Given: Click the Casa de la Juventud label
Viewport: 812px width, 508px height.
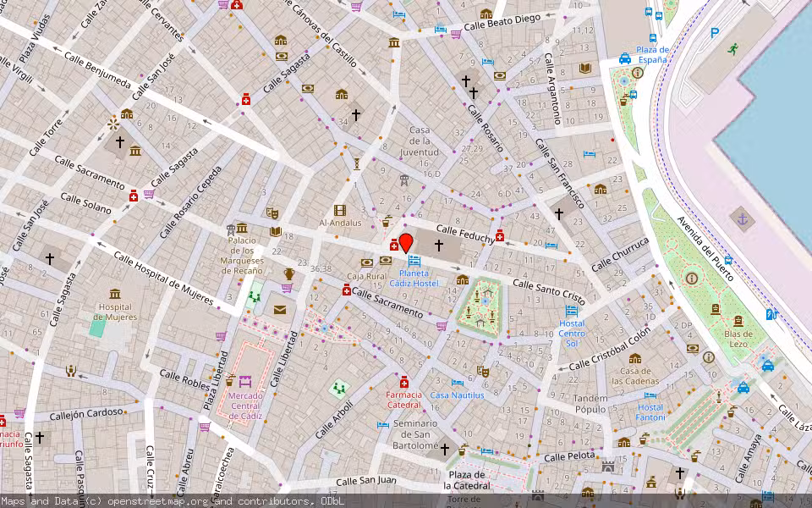Looking at the screenshot, I should pos(420,141).
